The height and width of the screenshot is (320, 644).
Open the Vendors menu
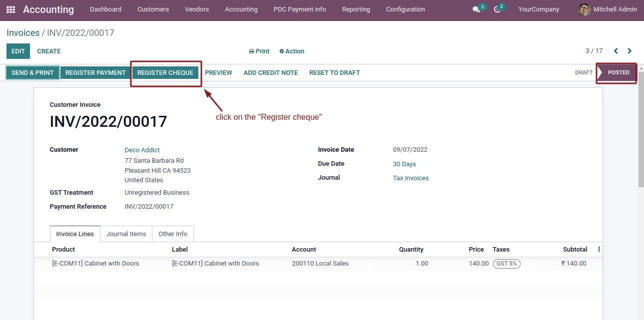197,9
